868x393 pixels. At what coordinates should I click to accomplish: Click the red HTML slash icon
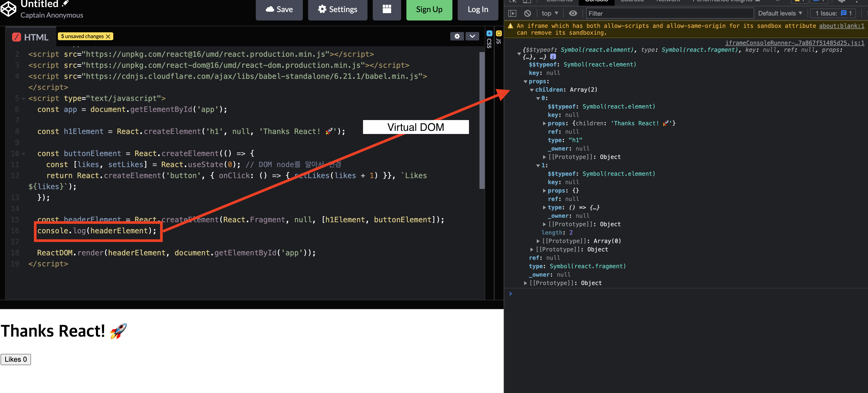click(16, 37)
